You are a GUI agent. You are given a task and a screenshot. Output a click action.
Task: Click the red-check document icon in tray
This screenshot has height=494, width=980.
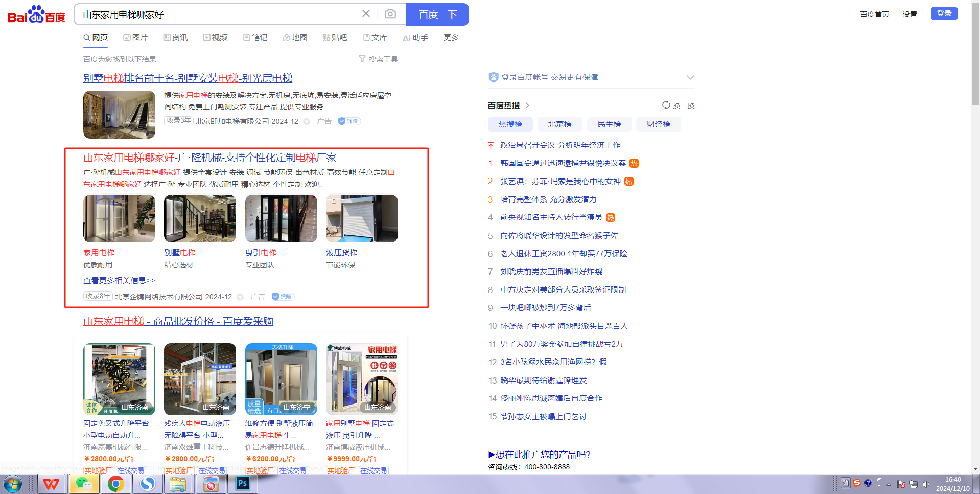tap(846, 483)
